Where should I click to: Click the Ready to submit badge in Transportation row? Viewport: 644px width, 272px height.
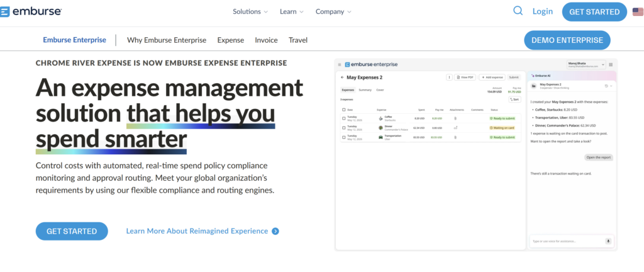(x=502, y=137)
